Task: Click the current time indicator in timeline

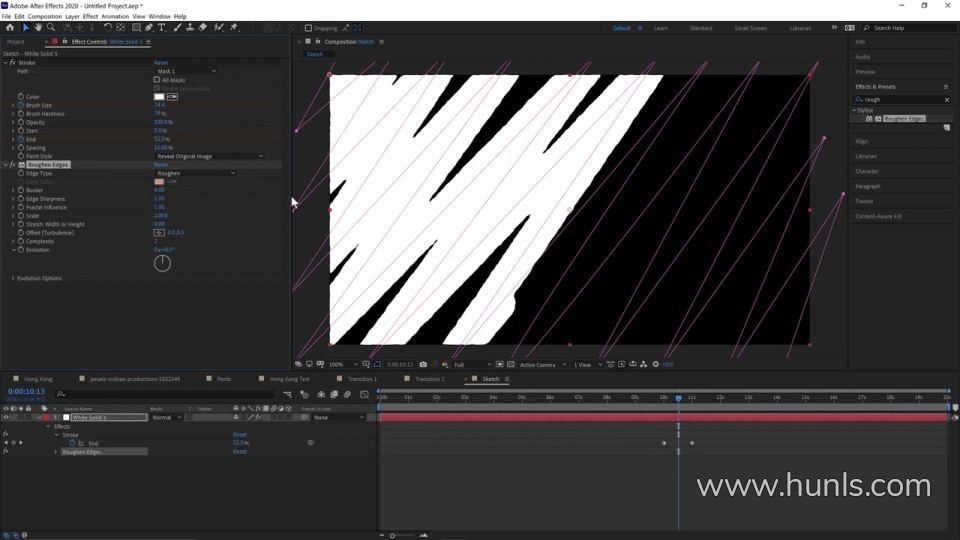Action: 678,398
